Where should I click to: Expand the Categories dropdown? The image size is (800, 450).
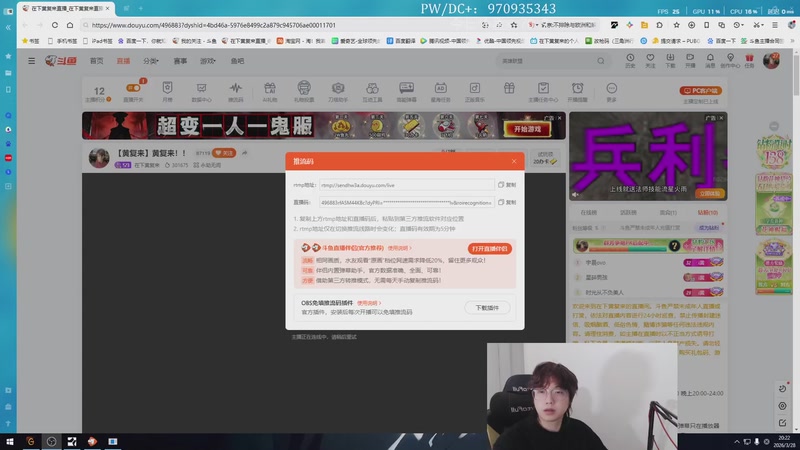[151, 61]
